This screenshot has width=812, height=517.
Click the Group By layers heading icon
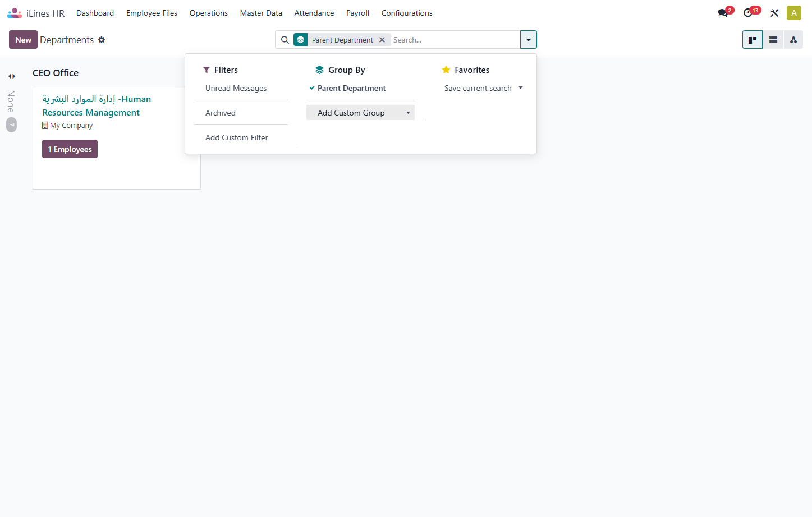[319, 70]
